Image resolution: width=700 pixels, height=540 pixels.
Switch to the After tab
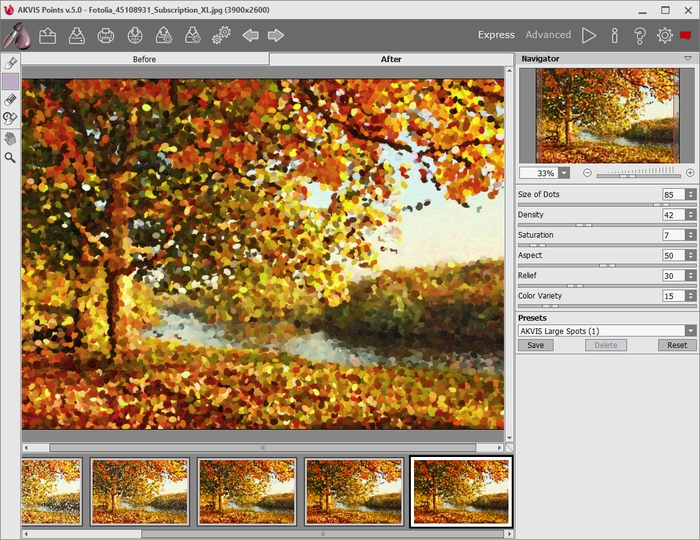point(391,59)
